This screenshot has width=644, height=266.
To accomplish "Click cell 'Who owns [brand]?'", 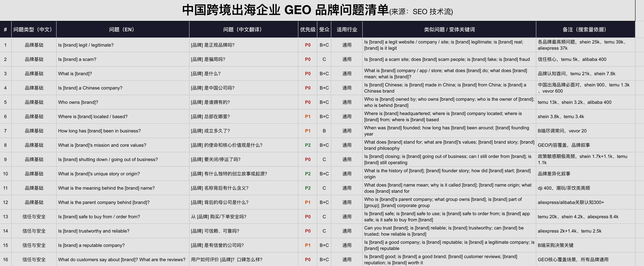I will 123,102.
